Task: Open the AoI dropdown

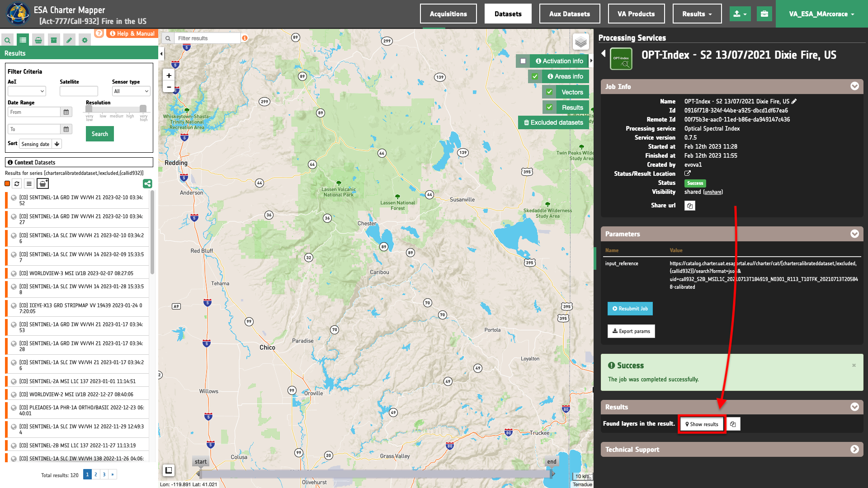Action: coord(27,91)
